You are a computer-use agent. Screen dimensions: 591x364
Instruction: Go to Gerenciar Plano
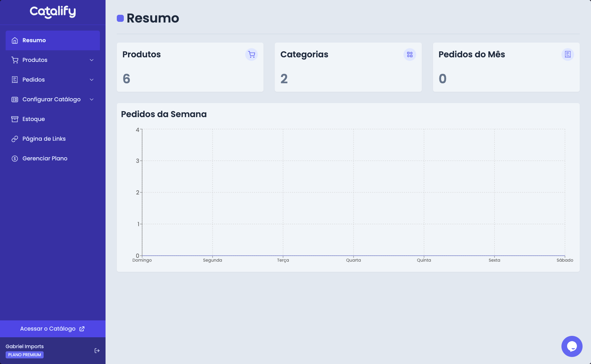(x=45, y=159)
